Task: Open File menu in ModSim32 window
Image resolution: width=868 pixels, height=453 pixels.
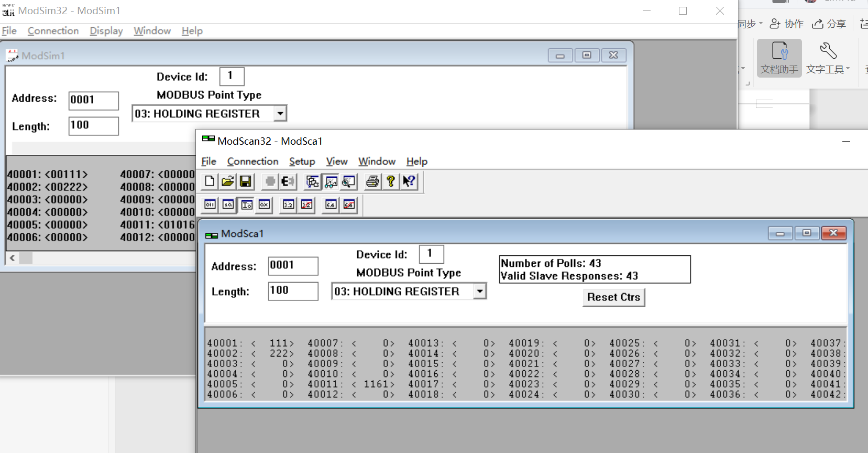Action: [9, 31]
